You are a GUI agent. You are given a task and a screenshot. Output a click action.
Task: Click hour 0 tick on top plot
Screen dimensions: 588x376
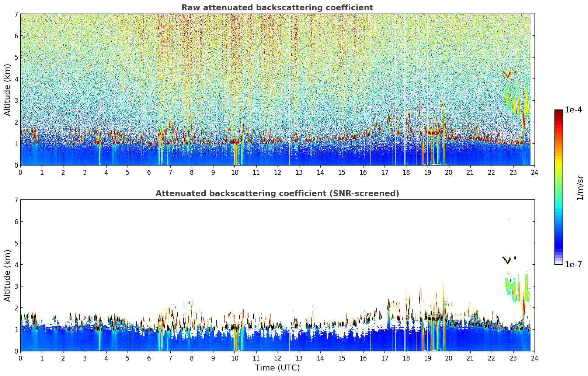(20, 172)
